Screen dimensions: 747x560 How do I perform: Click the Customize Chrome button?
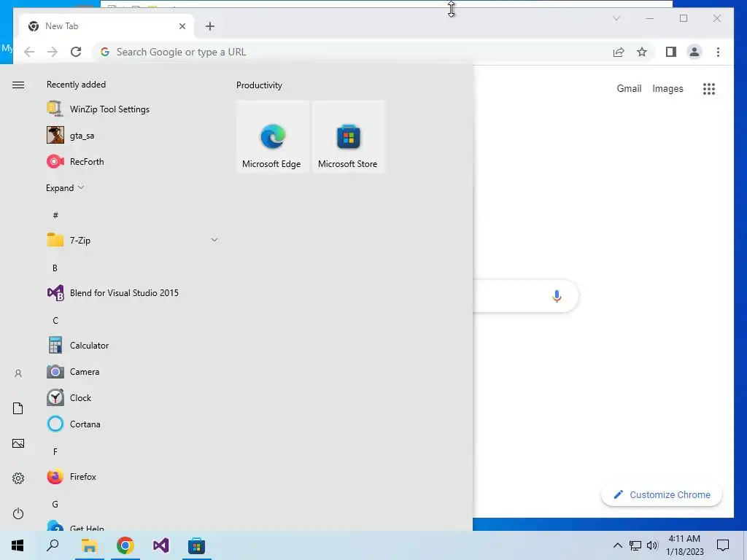pyautogui.click(x=662, y=495)
